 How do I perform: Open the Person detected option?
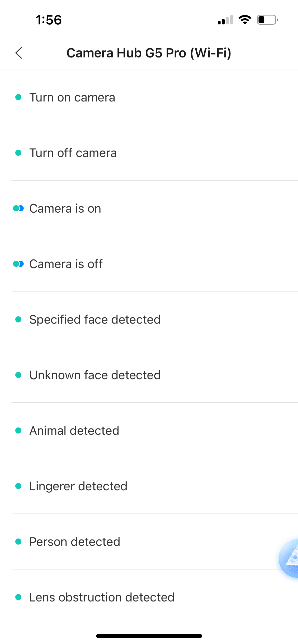point(75,541)
